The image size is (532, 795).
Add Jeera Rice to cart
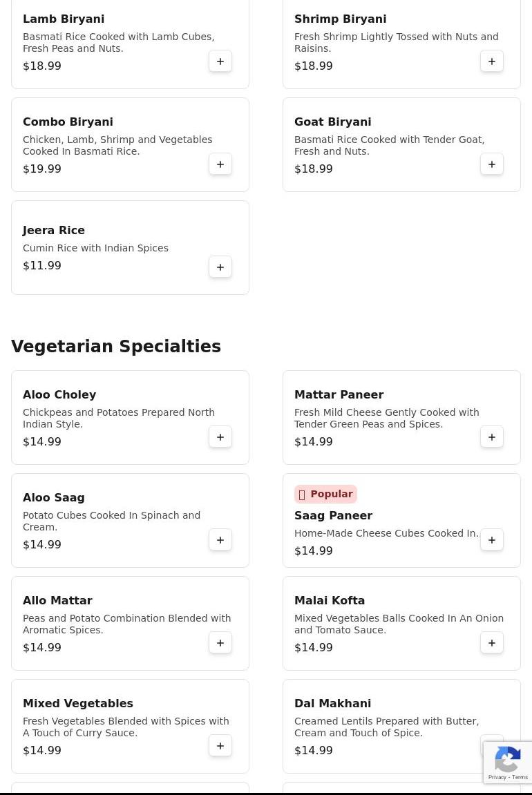[220, 267]
